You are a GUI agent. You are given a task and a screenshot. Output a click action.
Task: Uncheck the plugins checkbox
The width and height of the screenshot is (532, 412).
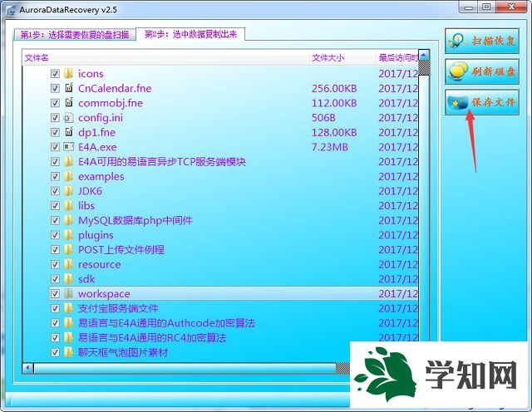pos(55,235)
